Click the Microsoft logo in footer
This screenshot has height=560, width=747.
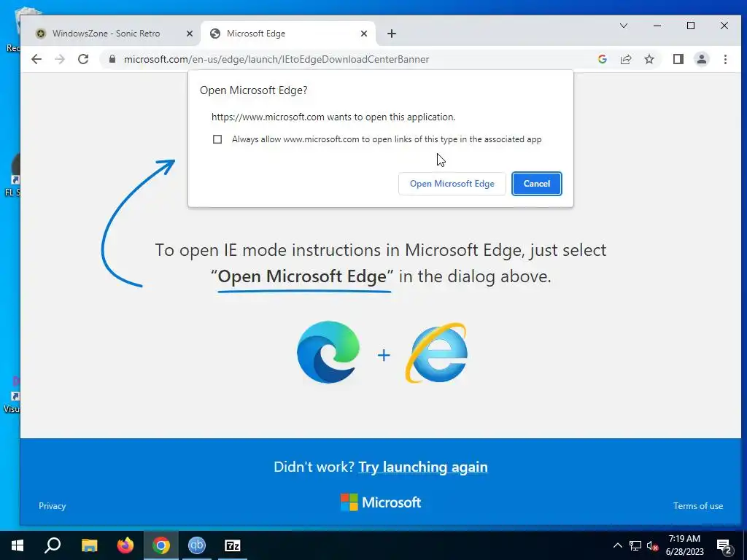click(x=381, y=502)
